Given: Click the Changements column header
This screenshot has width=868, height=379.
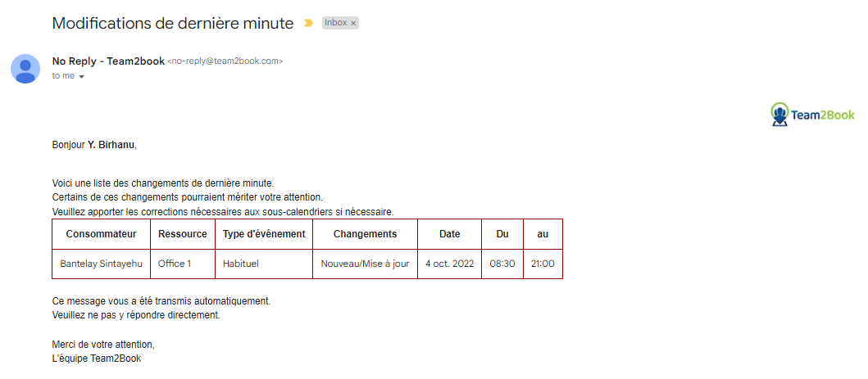Looking at the screenshot, I should [x=366, y=233].
